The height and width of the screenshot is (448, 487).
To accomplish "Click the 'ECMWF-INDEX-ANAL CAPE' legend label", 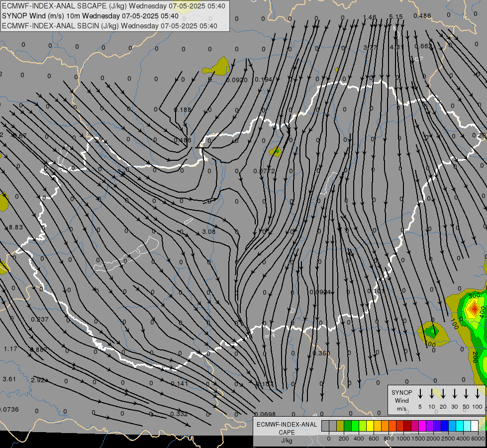I will coord(287,429).
